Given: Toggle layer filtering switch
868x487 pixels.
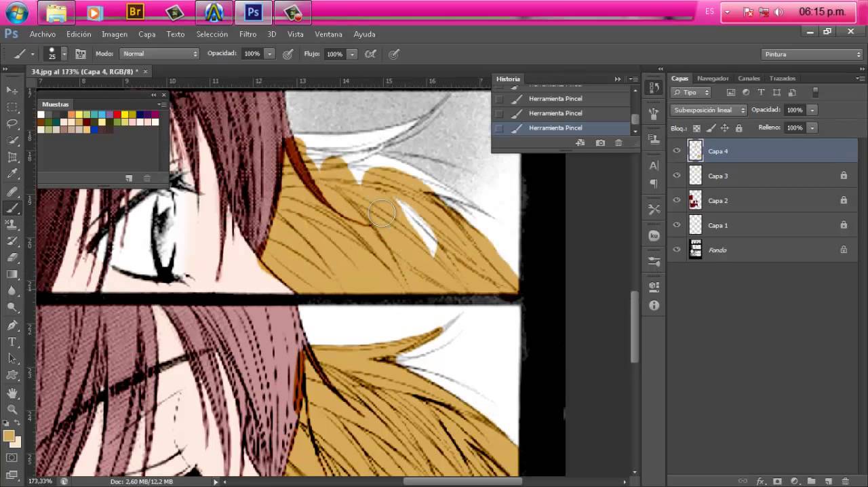Looking at the screenshot, I should (816, 92).
